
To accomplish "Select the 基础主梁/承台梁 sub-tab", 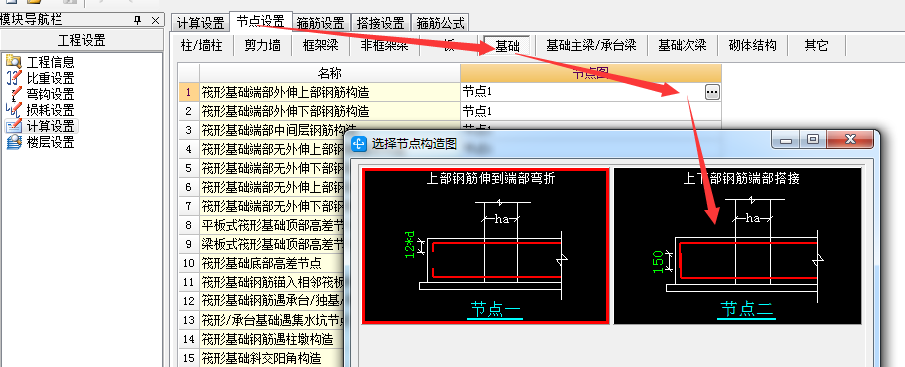I will tap(591, 46).
